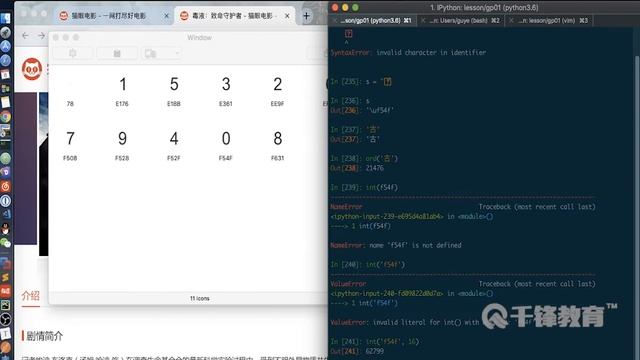Click the gear toolbar icon in font window
The image size is (640, 360).
pos(73,53)
